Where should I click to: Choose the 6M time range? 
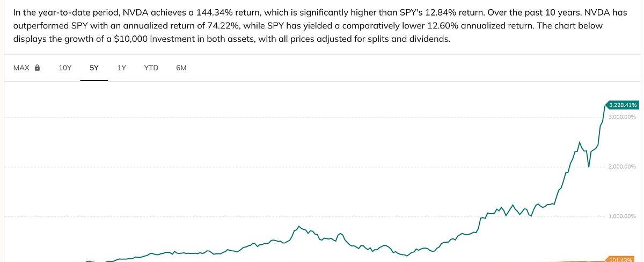click(x=181, y=68)
